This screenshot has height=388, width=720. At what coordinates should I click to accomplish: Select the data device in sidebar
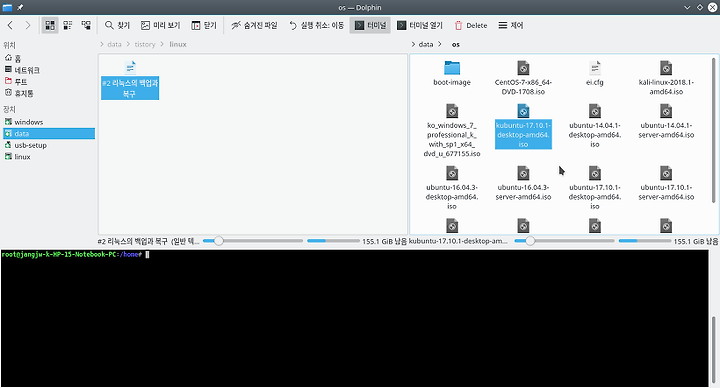48,133
